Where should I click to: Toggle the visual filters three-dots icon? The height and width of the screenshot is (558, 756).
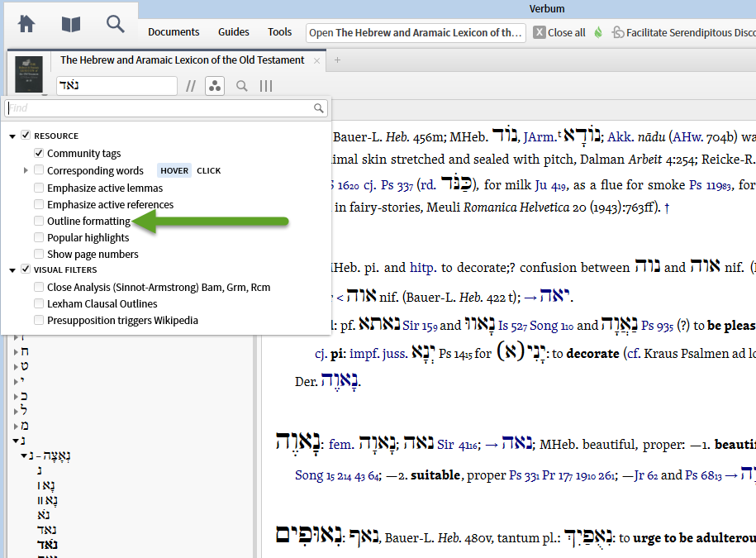[215, 86]
